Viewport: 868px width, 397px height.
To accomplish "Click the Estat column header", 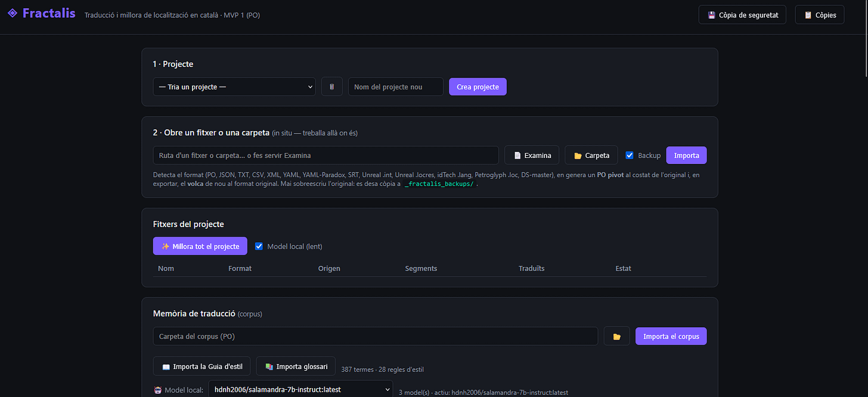I will tap(624, 268).
